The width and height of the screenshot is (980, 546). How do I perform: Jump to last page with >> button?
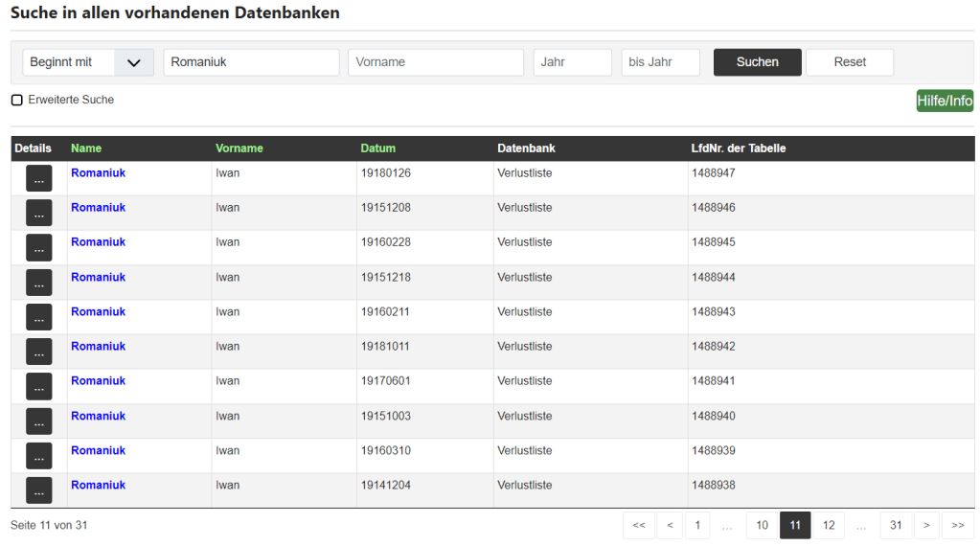(957, 525)
